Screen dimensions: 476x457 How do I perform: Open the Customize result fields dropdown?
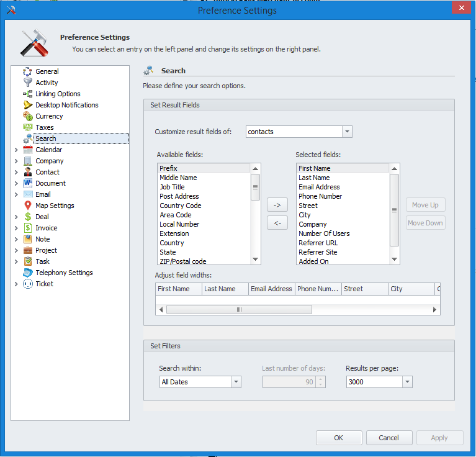coord(347,132)
